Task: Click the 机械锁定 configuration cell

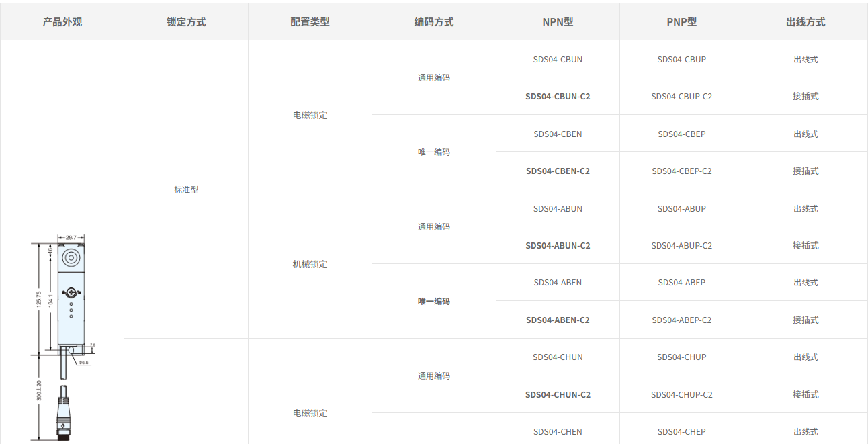Action: click(x=310, y=265)
